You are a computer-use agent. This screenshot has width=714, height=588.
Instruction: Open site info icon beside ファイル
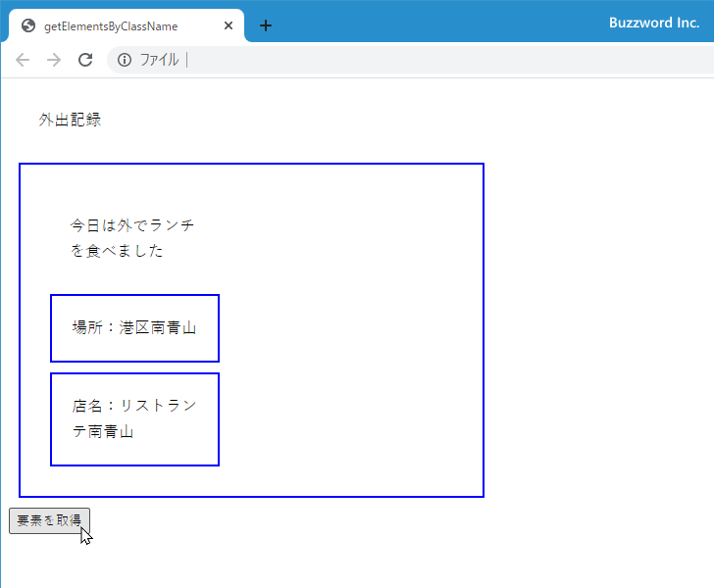pyautogui.click(x=125, y=60)
